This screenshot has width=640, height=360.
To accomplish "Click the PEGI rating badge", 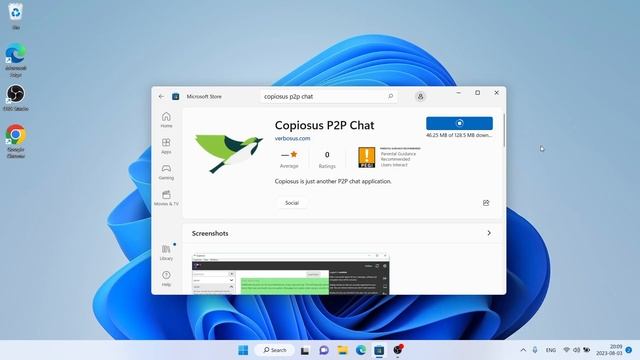I will (367, 158).
